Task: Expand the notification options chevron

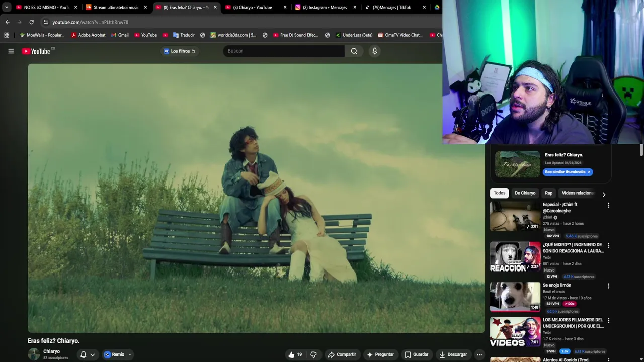Action: pos(92,355)
